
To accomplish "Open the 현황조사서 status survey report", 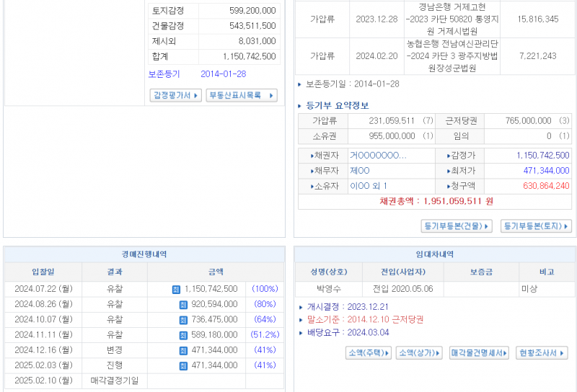I will coord(542,353).
